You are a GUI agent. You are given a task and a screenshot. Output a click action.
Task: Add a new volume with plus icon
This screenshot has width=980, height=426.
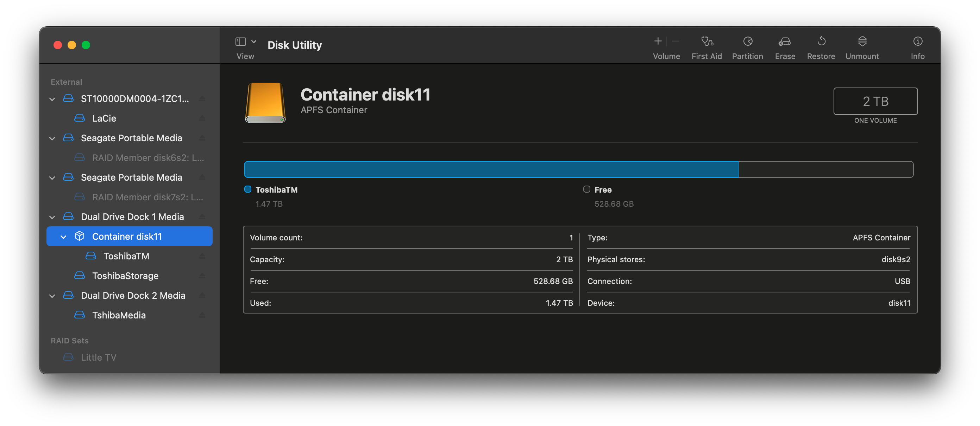click(x=658, y=41)
